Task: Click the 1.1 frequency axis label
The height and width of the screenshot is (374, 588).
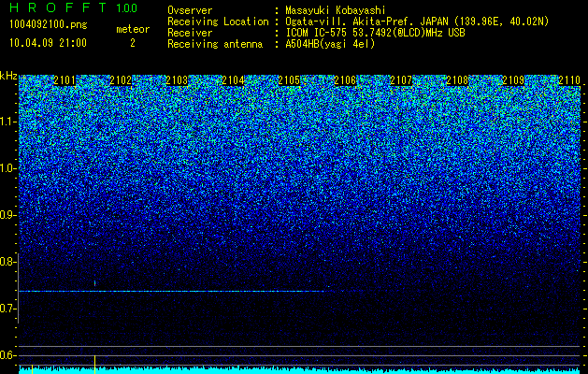Action: point(7,122)
